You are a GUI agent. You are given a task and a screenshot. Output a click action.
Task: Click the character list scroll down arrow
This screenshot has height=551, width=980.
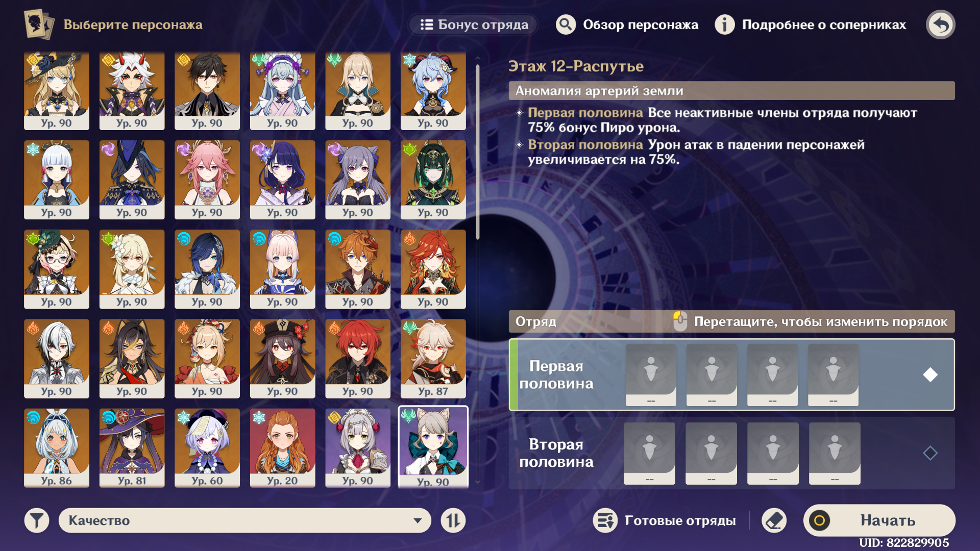(478, 482)
